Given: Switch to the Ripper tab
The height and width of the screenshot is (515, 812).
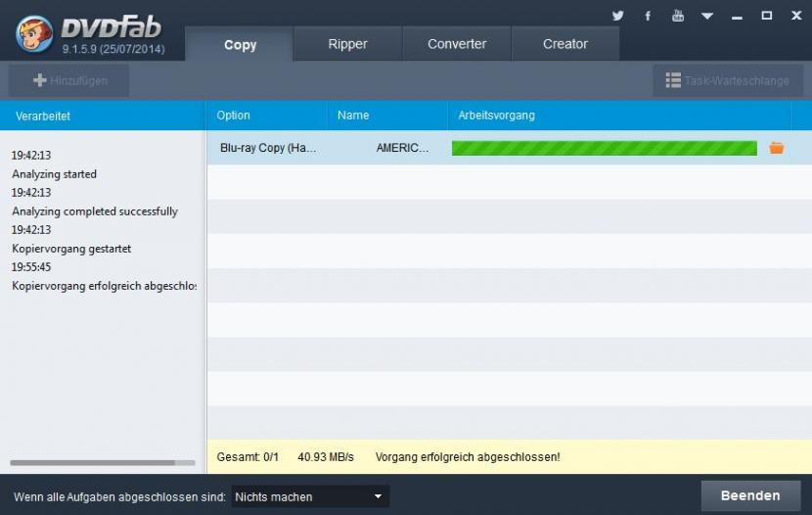Looking at the screenshot, I should [x=347, y=44].
